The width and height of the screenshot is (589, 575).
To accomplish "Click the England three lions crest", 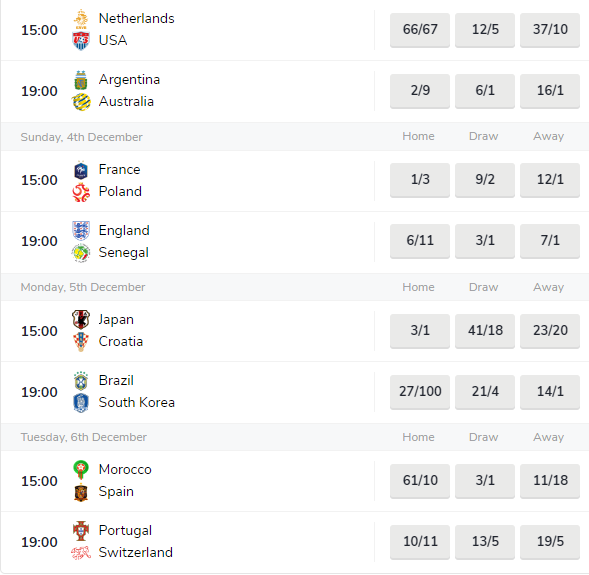I will [81, 231].
